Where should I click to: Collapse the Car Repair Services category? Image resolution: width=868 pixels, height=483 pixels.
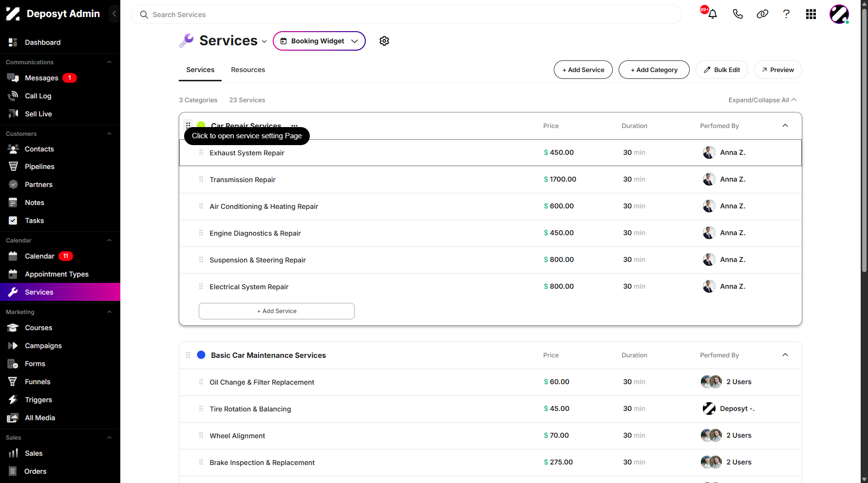point(785,126)
